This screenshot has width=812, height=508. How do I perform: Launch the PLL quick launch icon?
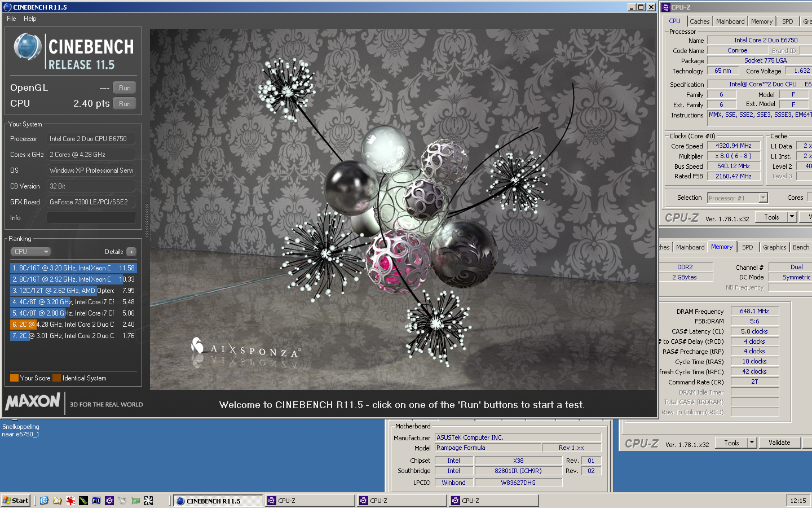tap(96, 501)
